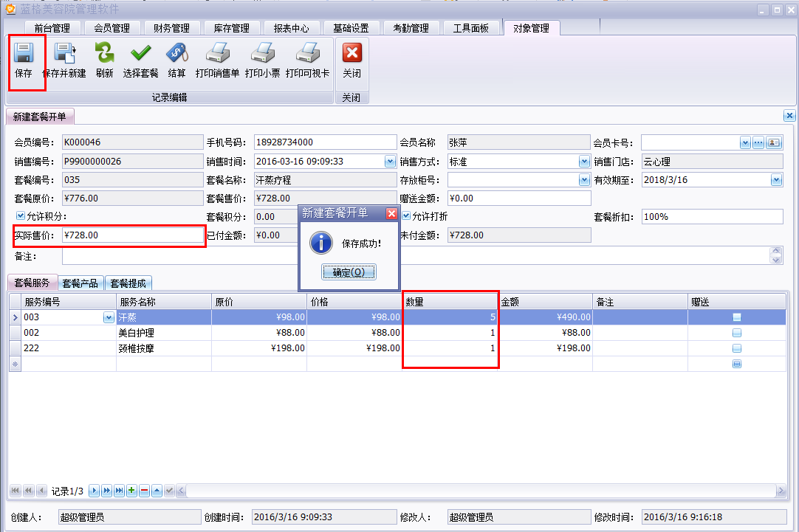Screen dimensions: 799x532
Task: Click the Settle (结算) icon
Action: coord(176,55)
